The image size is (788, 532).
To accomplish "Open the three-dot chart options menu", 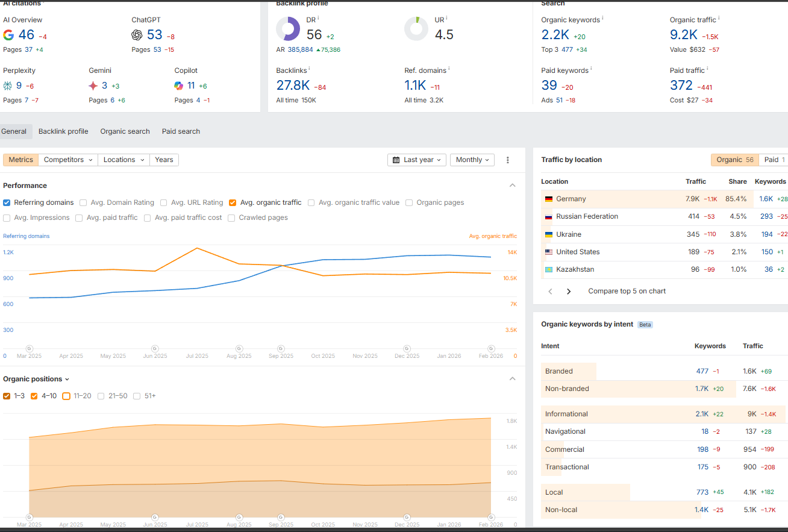I will tap(508, 160).
